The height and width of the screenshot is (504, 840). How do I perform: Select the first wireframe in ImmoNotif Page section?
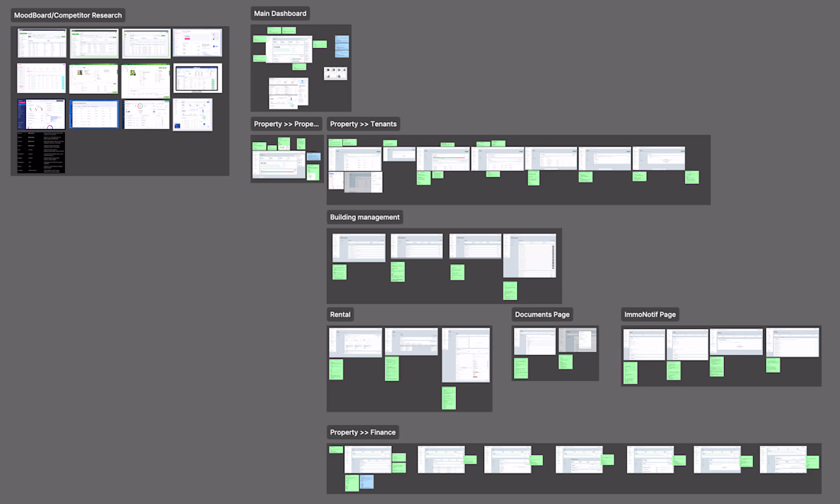point(644,344)
